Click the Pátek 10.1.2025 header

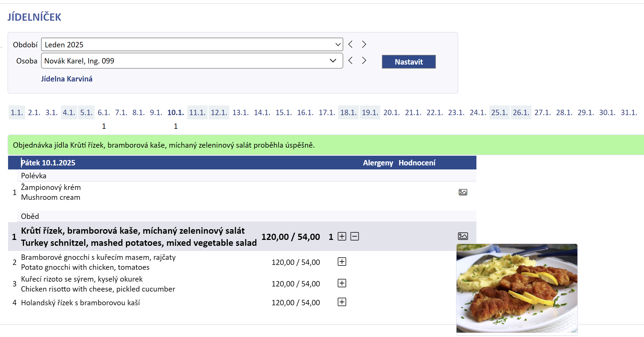pos(48,163)
